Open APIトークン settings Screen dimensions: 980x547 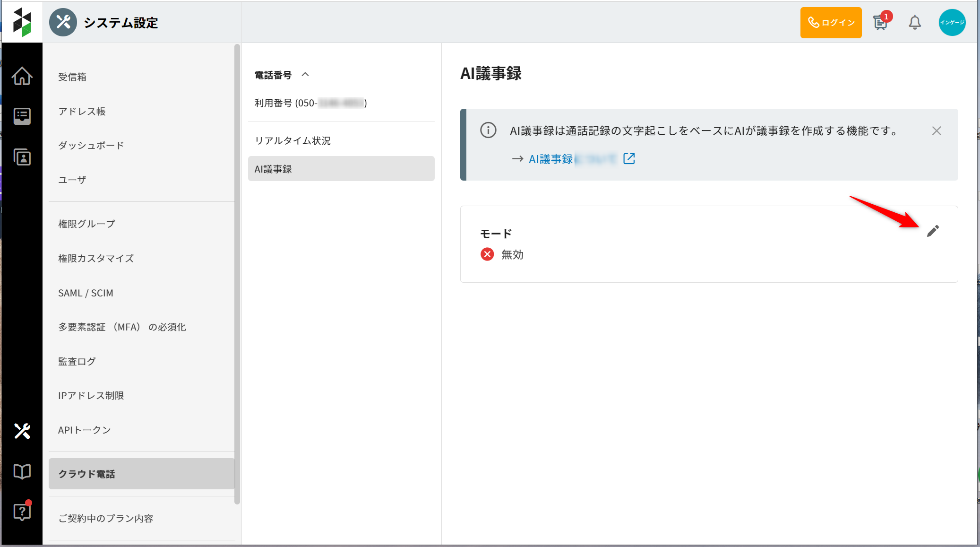pos(85,430)
